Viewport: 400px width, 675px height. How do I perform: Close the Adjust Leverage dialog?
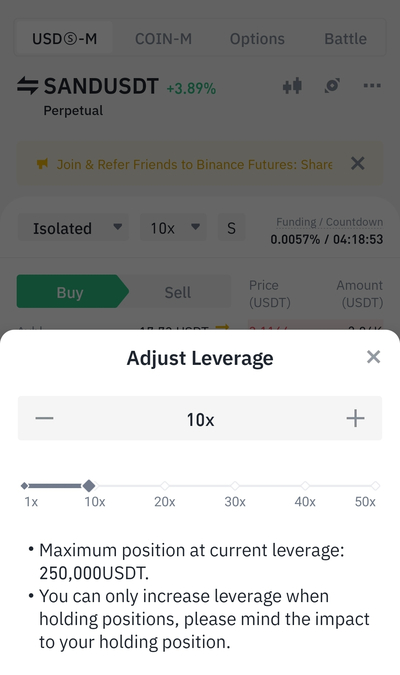point(373,357)
